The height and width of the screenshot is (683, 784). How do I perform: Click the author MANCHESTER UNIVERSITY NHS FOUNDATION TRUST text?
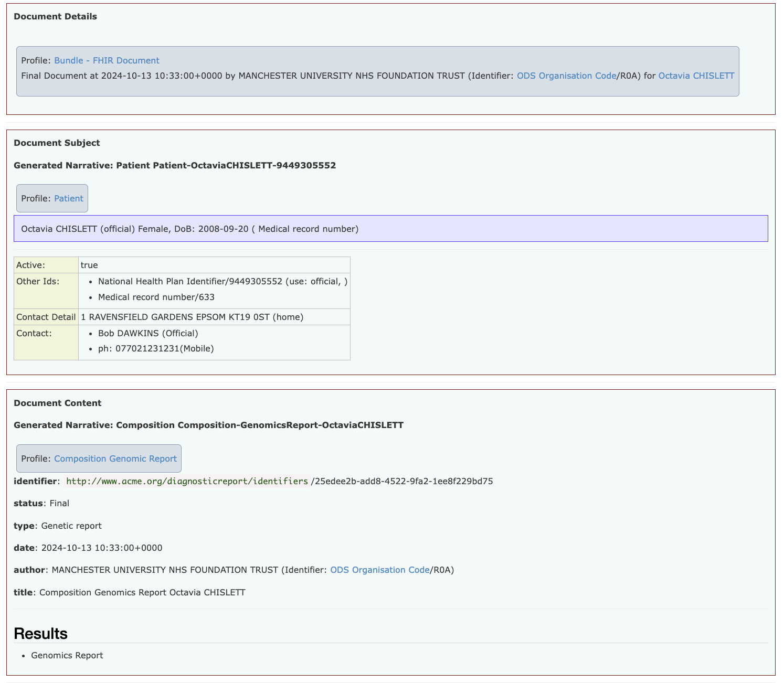click(165, 570)
